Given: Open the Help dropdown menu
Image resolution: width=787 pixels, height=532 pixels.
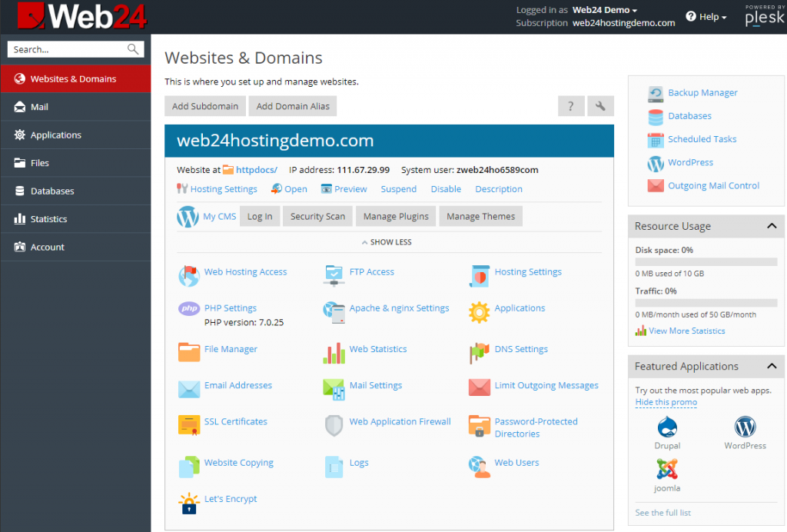Looking at the screenshot, I should pyautogui.click(x=706, y=17).
